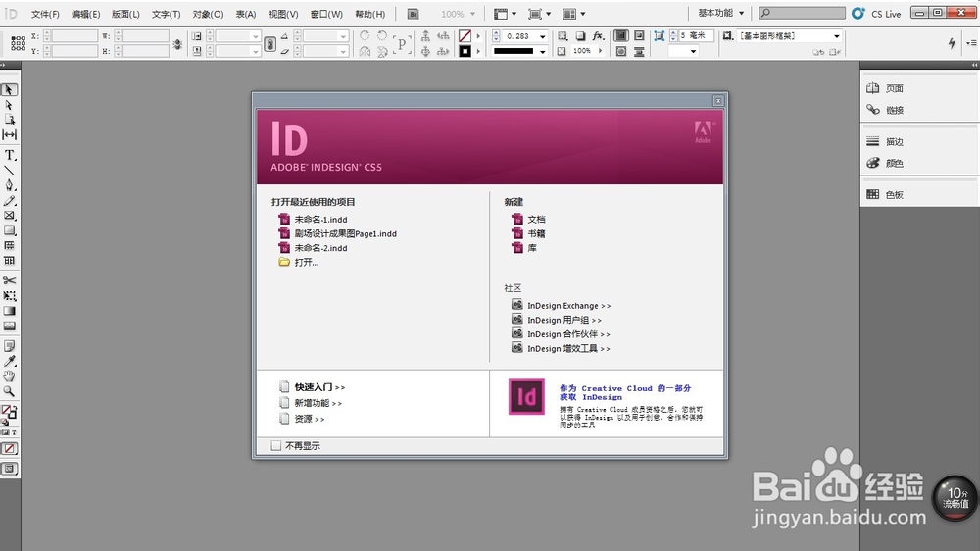Select the Rectangle tool
Image resolution: width=980 pixels, height=551 pixels.
click(x=10, y=230)
